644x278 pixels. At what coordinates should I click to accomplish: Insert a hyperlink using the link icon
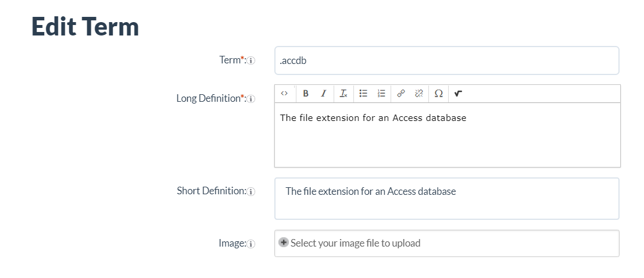click(401, 94)
